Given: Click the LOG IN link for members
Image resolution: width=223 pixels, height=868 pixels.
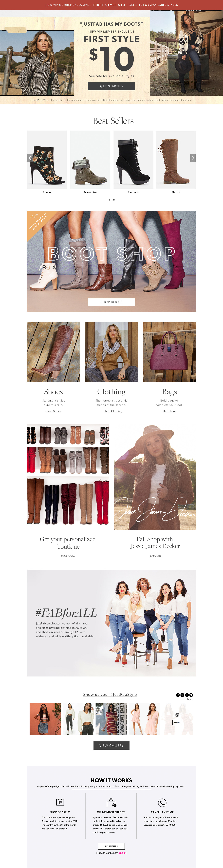Looking at the screenshot, I should click(123, 853).
